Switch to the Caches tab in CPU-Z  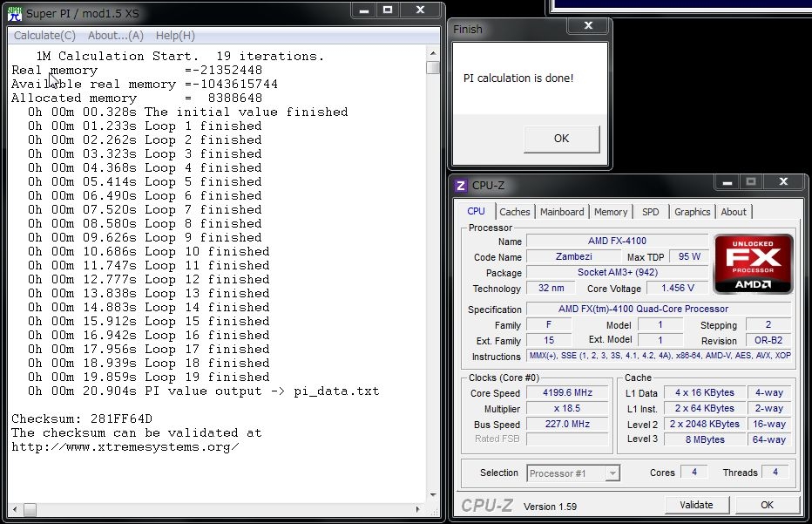(514, 212)
